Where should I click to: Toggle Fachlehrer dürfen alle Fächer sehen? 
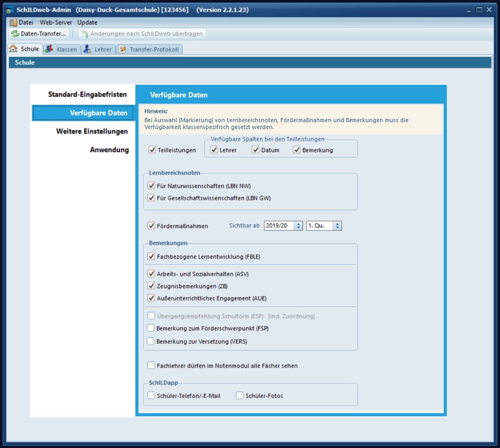(x=151, y=365)
